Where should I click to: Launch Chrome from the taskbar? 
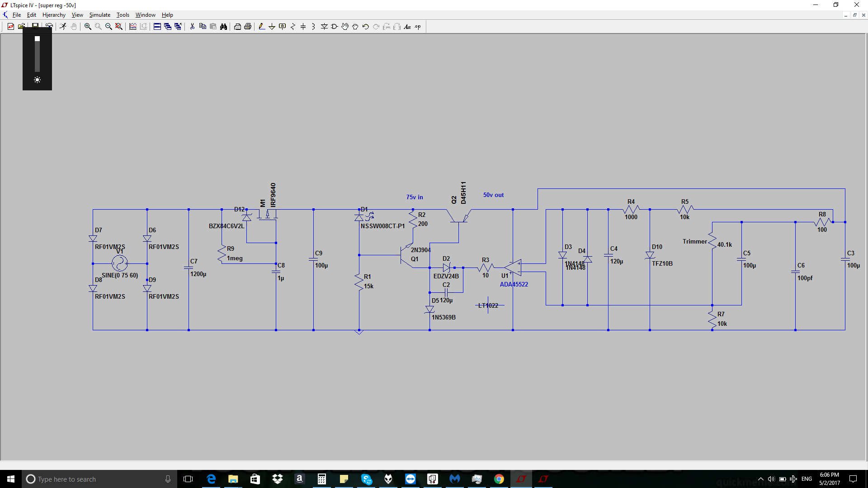pos(499,479)
